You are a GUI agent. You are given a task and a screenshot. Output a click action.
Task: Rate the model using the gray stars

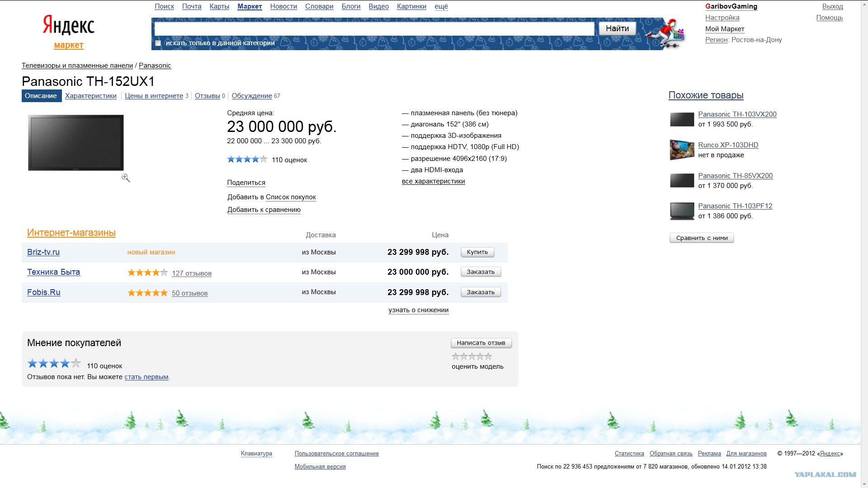[472, 357]
